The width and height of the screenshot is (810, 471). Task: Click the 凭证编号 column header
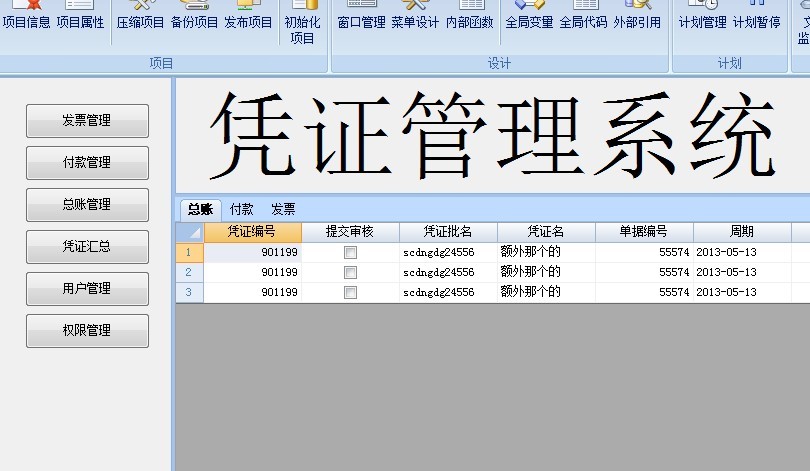click(x=252, y=232)
